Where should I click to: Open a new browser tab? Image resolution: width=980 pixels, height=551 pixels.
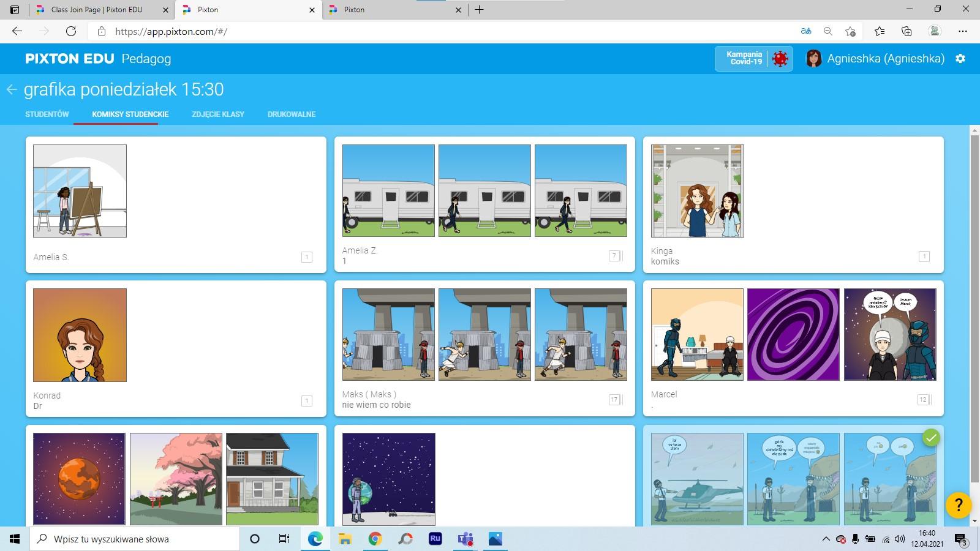(480, 10)
